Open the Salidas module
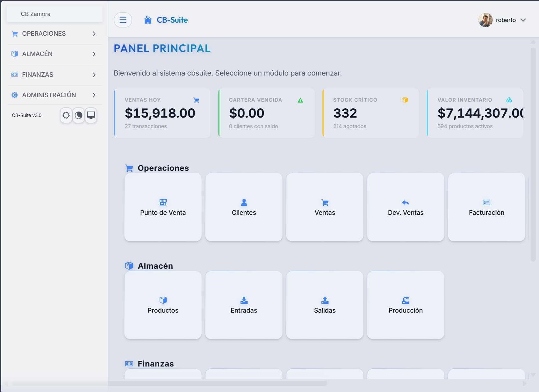 325,305
